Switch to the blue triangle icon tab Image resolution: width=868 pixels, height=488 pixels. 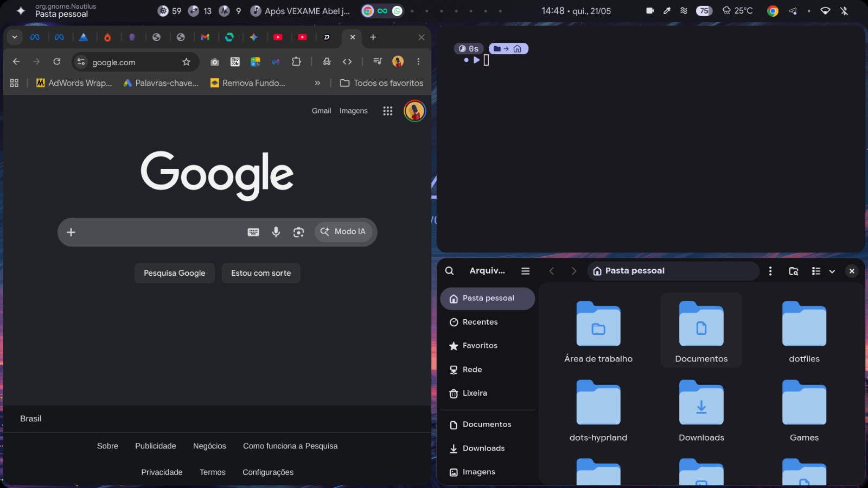pos(83,37)
